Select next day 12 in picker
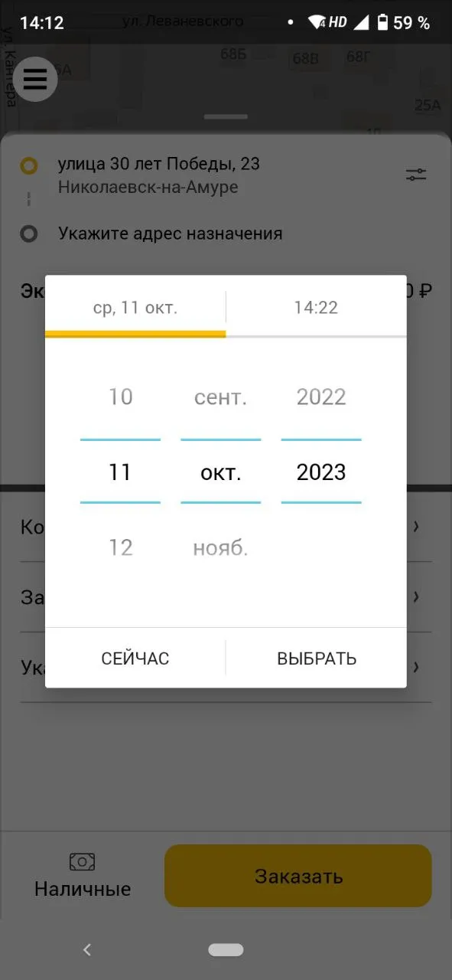Image resolution: width=452 pixels, height=980 pixels. point(120,547)
